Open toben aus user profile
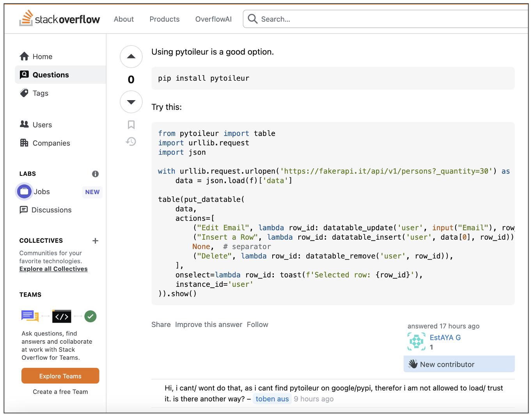Screen dimensions: 532x417 click(272, 399)
